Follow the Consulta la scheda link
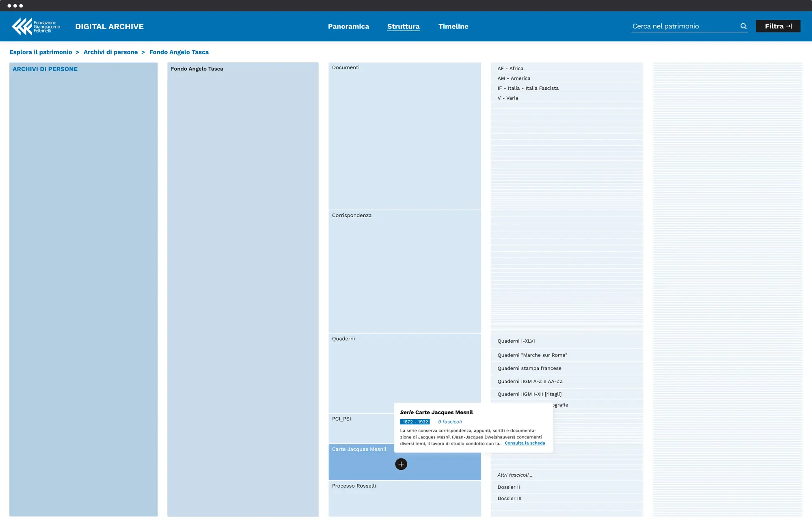Image resolution: width=812 pixels, height=525 pixels. (525, 443)
